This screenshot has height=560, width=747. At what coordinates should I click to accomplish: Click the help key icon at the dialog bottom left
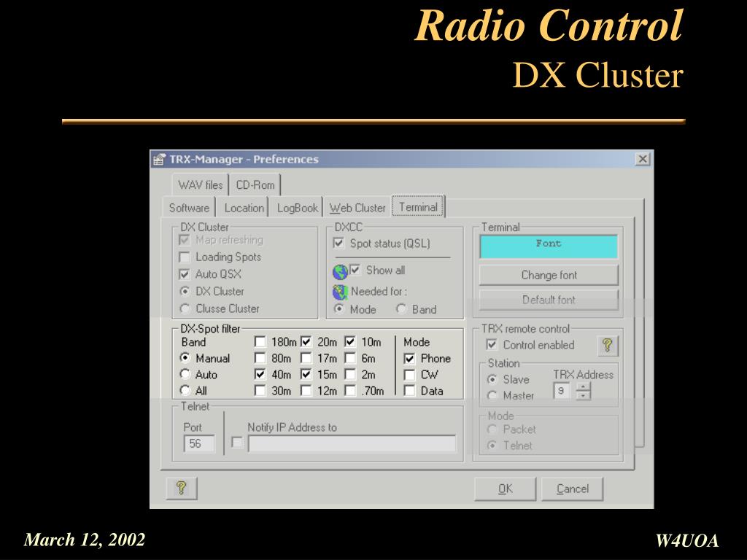(x=182, y=488)
